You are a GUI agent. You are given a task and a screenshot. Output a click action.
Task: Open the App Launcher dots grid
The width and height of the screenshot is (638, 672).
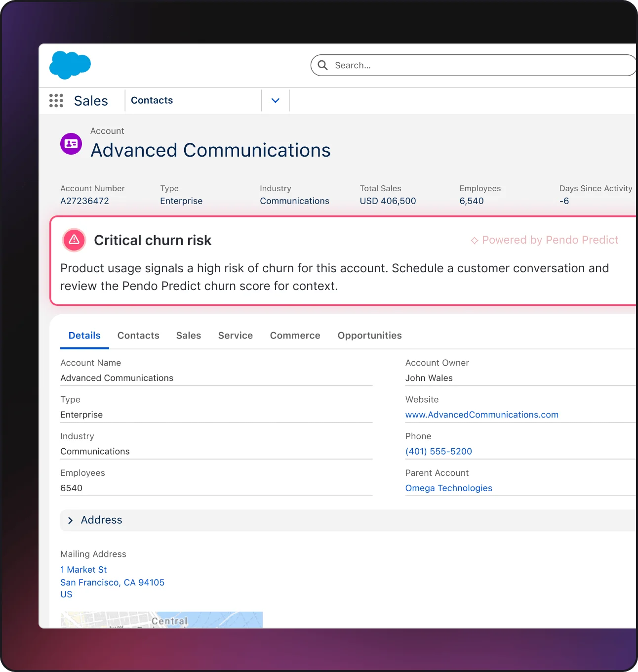pos(56,101)
